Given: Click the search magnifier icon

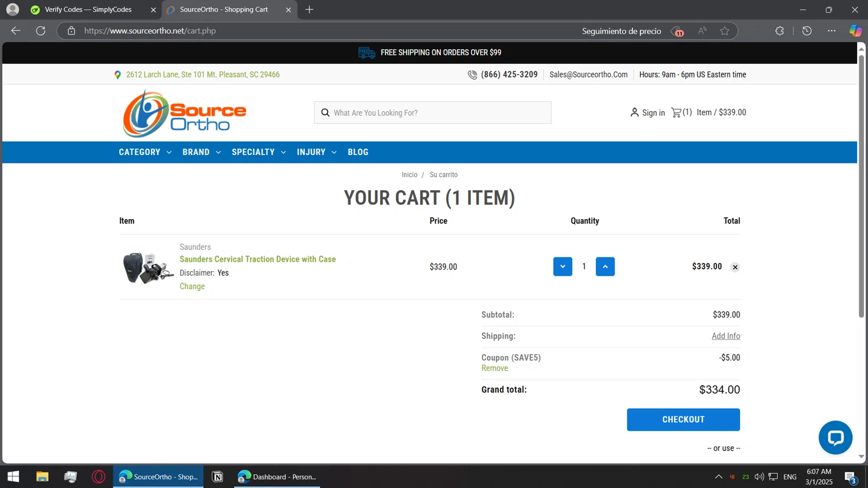Looking at the screenshot, I should 325,113.
